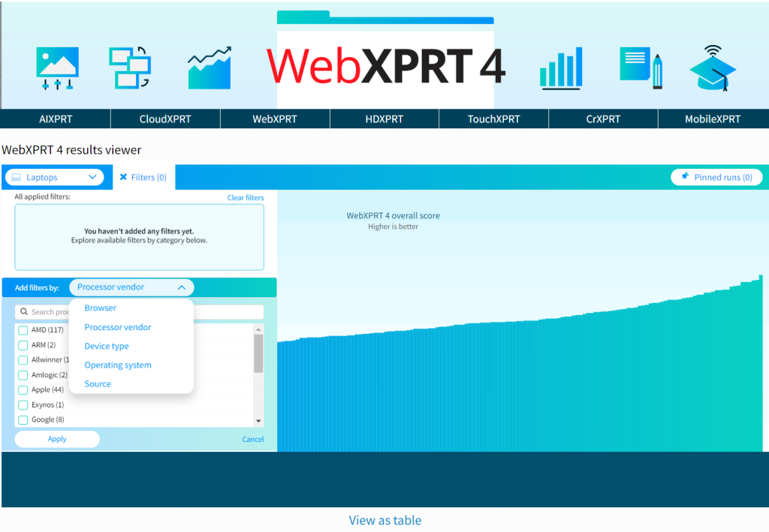This screenshot has width=769, height=532.
Task: Open the MobileXPRT navigation tab
Action: pos(713,119)
